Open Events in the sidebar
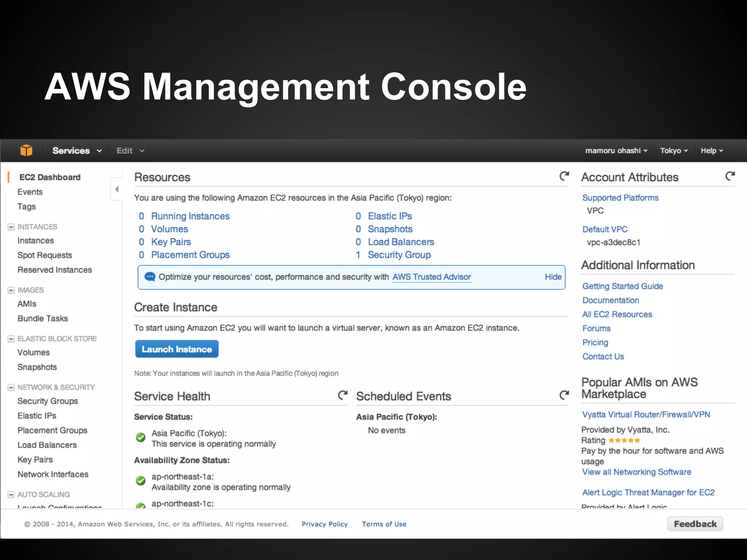The width and height of the screenshot is (747, 560). (x=30, y=192)
